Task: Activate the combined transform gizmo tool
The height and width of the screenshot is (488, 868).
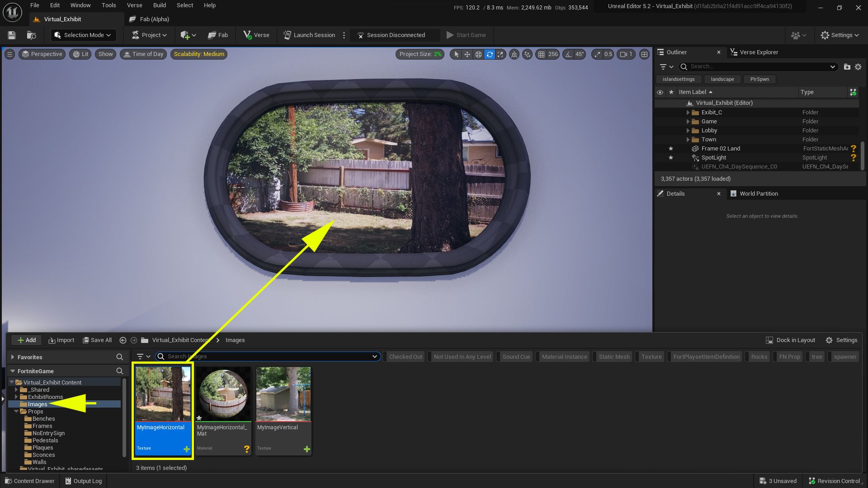Action: tap(478, 54)
